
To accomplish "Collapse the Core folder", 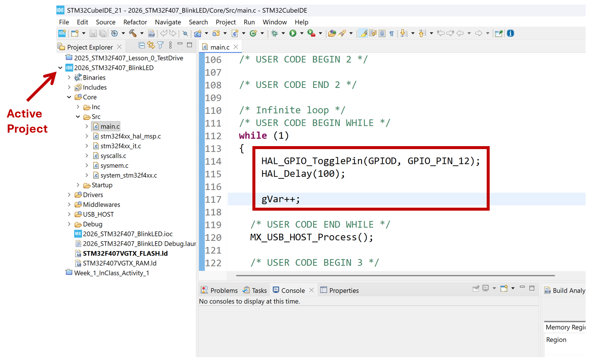I will [69, 97].
